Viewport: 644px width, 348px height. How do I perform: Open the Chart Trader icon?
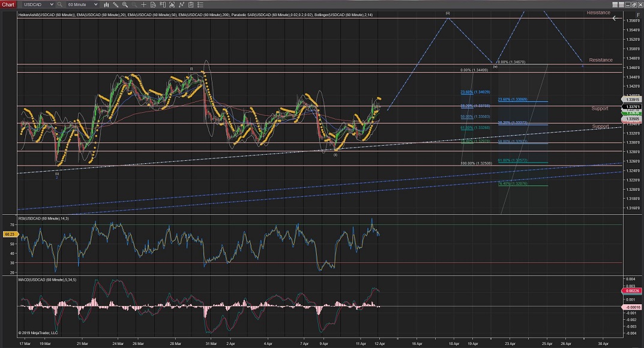point(163,5)
